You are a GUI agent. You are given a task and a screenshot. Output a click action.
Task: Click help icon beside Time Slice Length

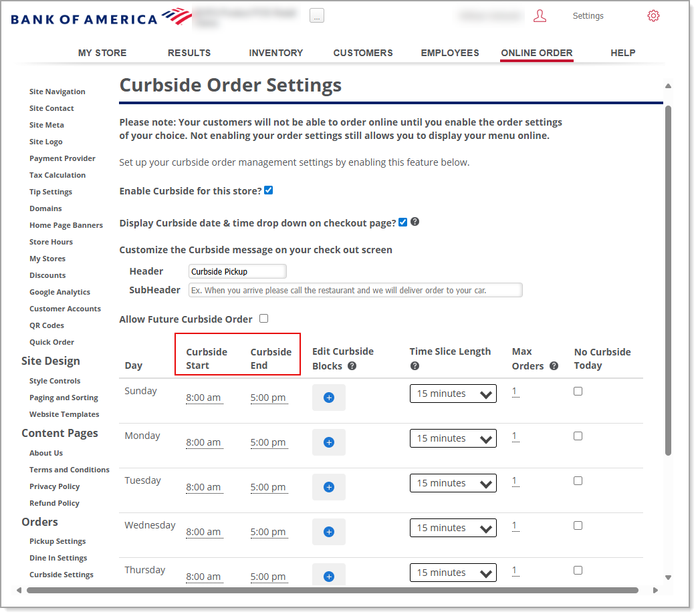coord(415,365)
